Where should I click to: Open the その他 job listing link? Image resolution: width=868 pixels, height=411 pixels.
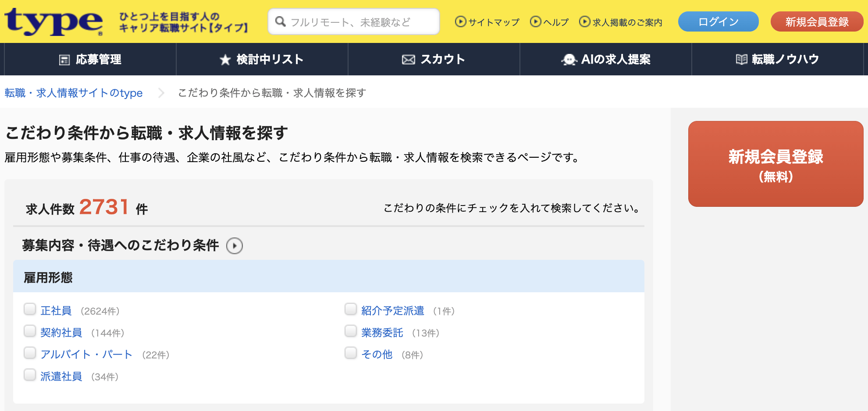(377, 354)
